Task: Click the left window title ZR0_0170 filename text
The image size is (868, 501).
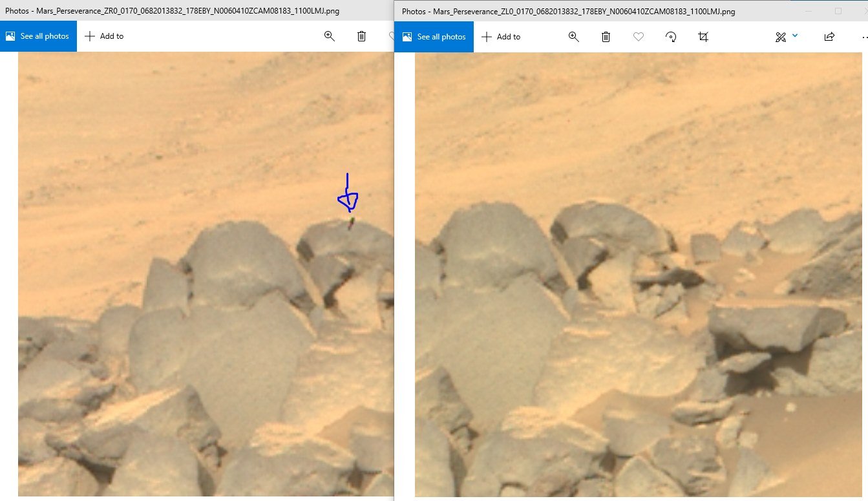Action: coord(188,11)
